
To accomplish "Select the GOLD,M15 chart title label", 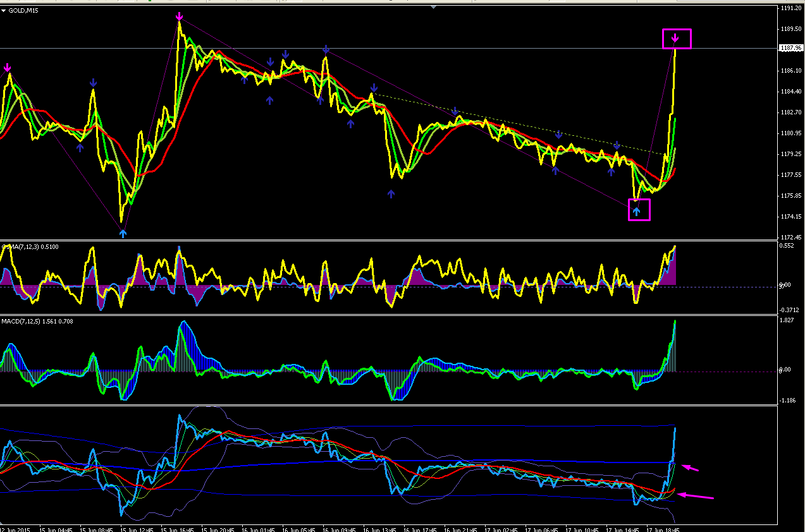I will (x=23, y=11).
